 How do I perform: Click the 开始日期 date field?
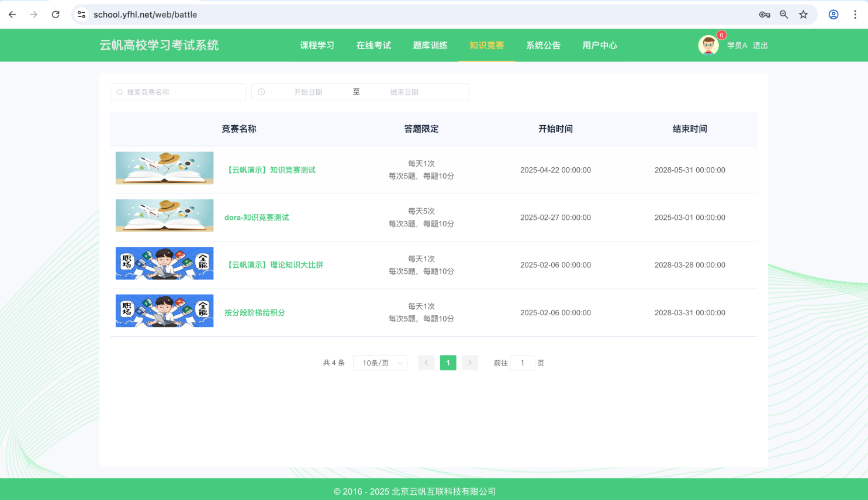coord(308,92)
